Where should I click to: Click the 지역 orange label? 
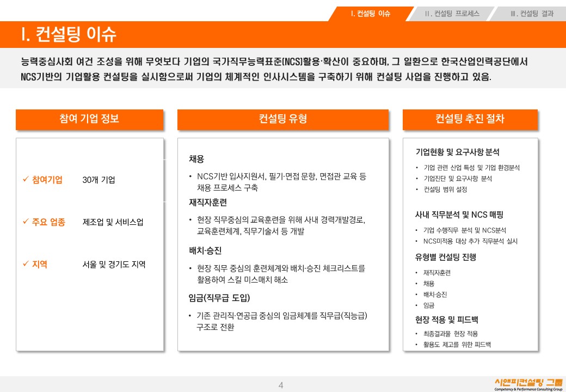(x=39, y=264)
